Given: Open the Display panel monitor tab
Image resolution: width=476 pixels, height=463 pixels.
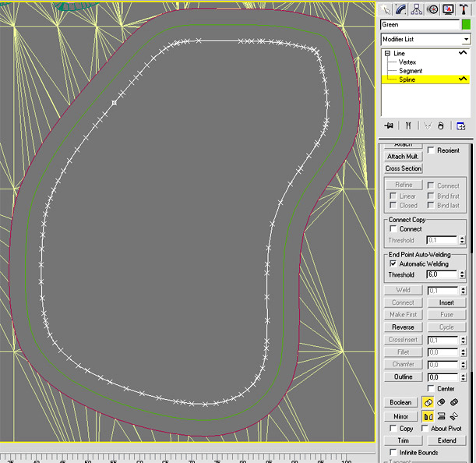Looking at the screenshot, I should point(448,9).
